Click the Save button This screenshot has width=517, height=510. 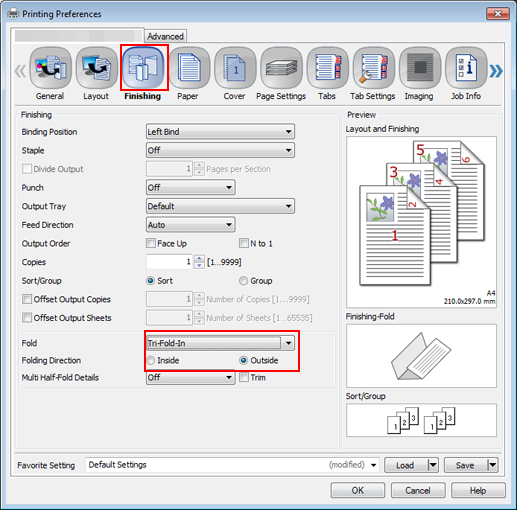point(465,465)
